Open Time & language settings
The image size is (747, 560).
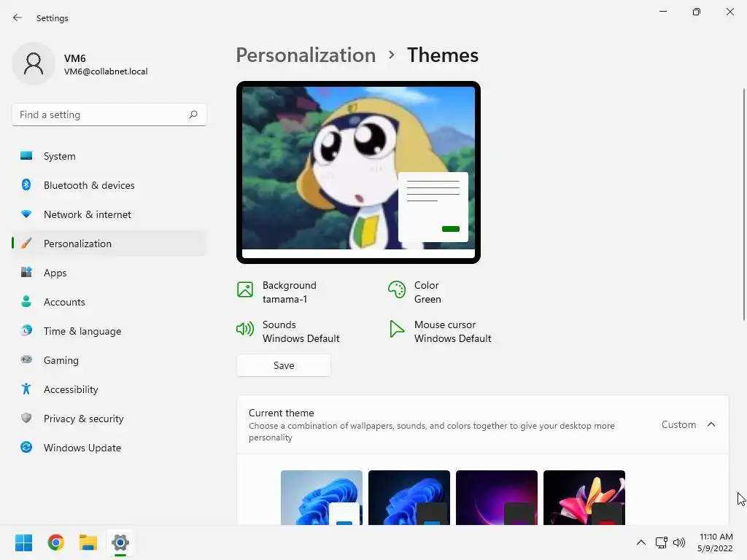[x=109, y=331]
